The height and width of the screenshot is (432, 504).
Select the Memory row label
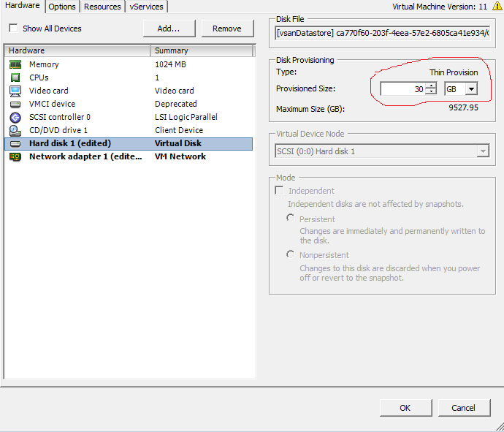click(x=44, y=64)
